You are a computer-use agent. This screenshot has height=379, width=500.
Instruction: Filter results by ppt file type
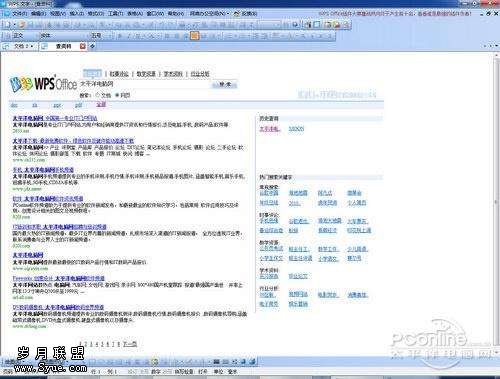tap(57, 105)
